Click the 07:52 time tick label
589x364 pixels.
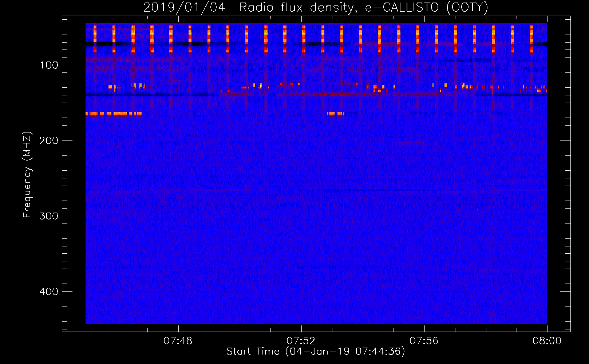point(301,341)
